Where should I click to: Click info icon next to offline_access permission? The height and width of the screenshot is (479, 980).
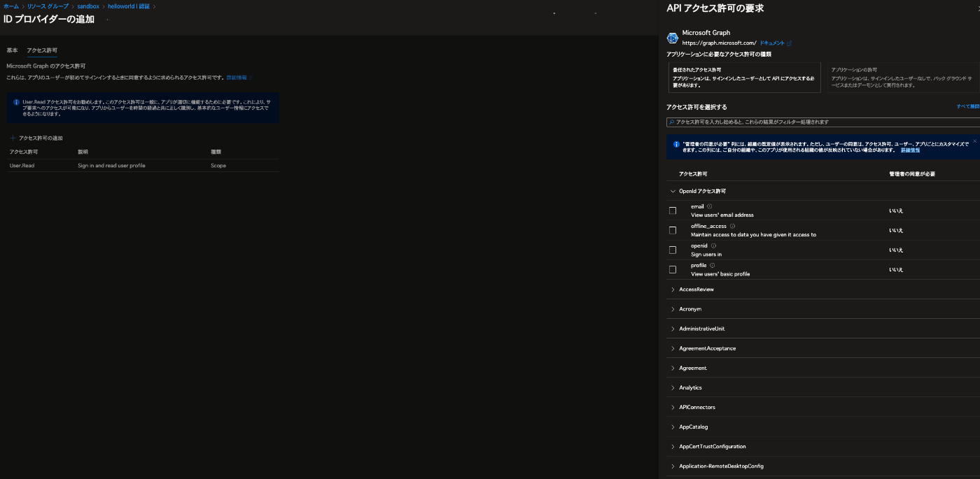coord(732,226)
